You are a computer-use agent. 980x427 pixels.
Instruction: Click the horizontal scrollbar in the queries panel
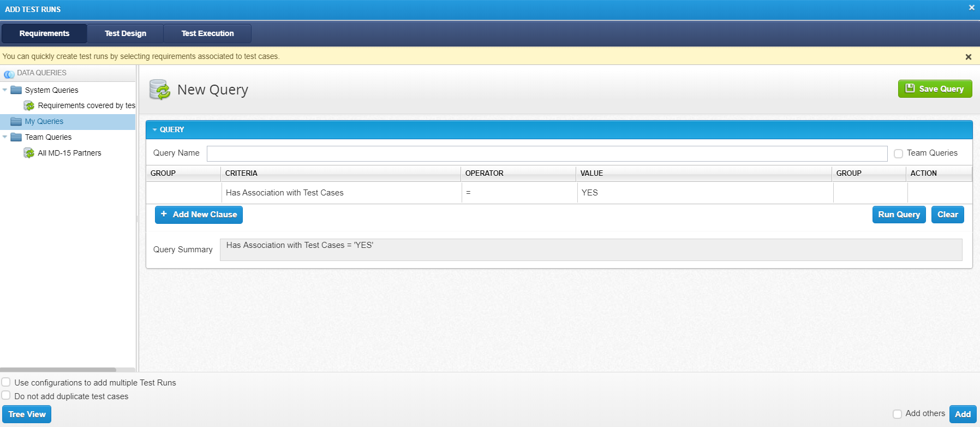click(x=58, y=370)
